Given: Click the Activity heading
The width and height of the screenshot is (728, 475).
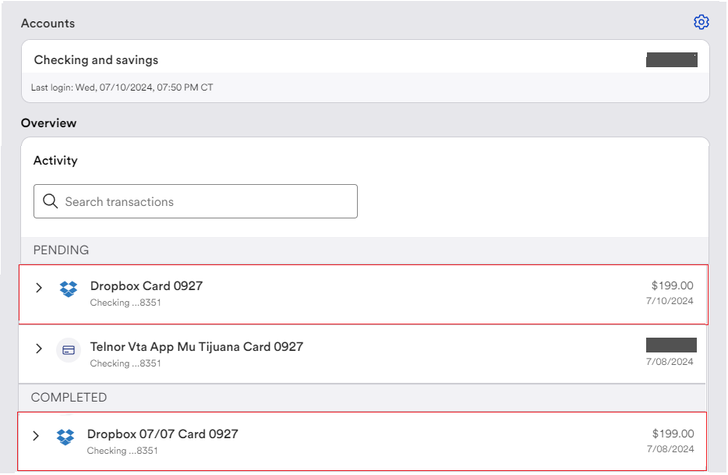Looking at the screenshot, I should click(x=55, y=161).
